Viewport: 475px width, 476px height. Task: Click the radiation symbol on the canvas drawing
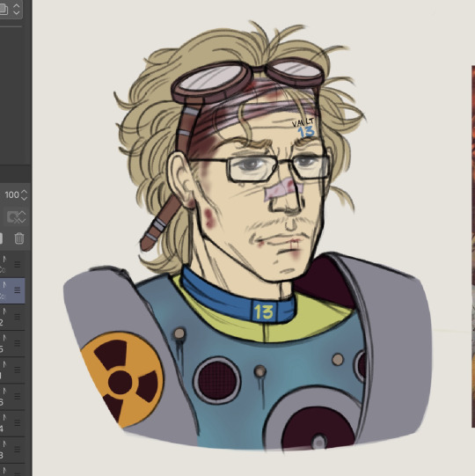[122, 380]
